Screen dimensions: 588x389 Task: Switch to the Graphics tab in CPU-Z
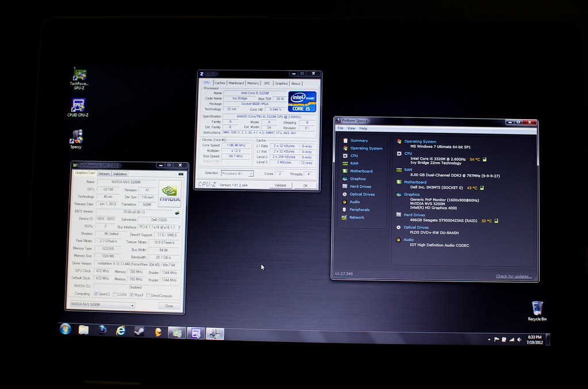pos(281,83)
